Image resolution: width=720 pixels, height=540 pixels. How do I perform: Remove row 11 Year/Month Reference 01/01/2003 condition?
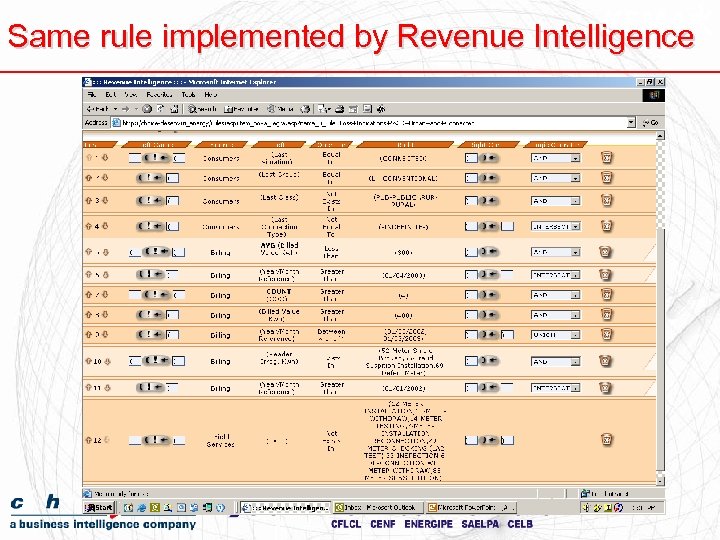605,388
